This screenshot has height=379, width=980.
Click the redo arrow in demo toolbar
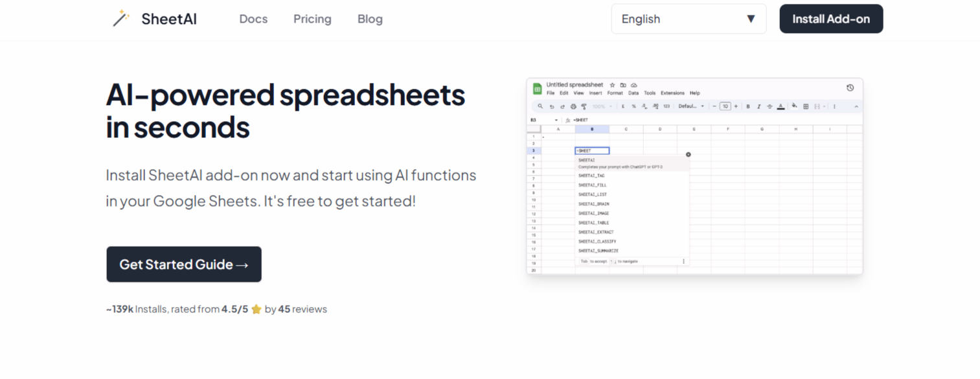click(562, 106)
